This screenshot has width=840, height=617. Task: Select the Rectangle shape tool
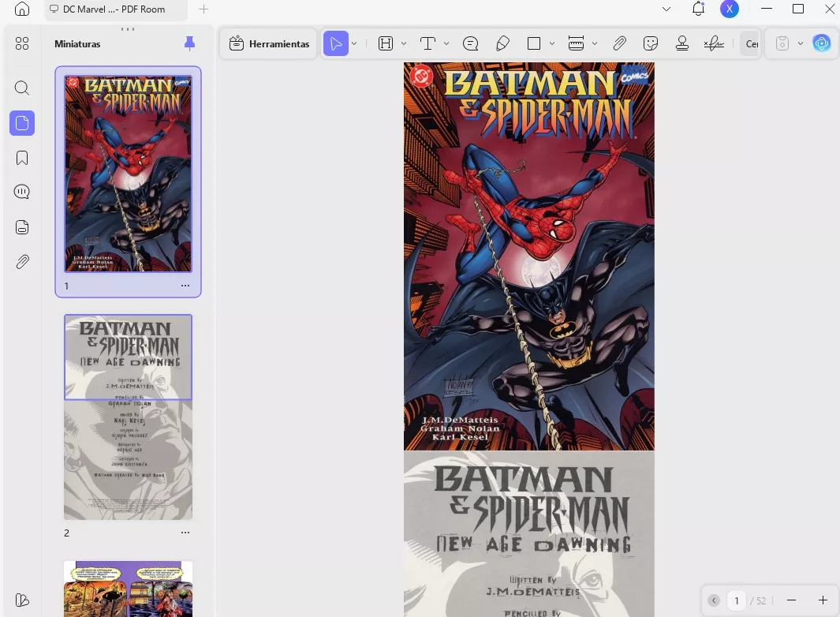(534, 43)
